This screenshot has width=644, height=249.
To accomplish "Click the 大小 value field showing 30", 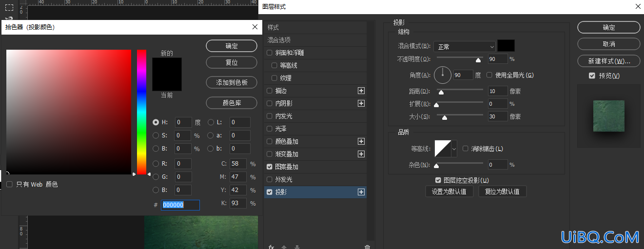I will [497, 117].
